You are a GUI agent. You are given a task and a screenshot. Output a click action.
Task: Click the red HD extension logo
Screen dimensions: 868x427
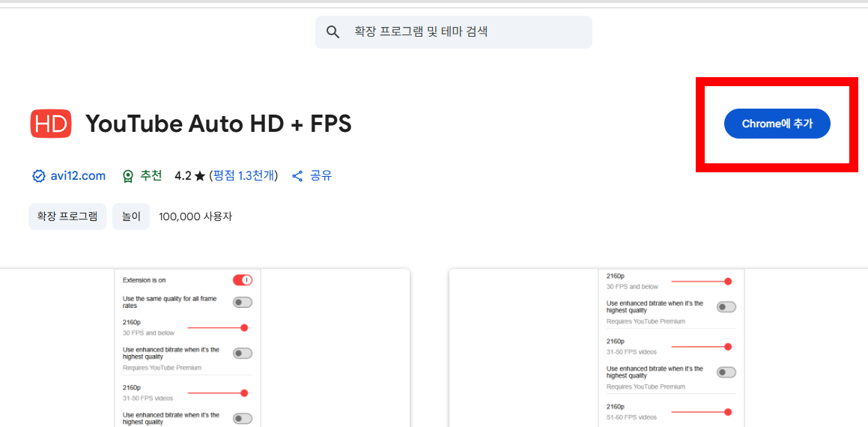tap(51, 124)
